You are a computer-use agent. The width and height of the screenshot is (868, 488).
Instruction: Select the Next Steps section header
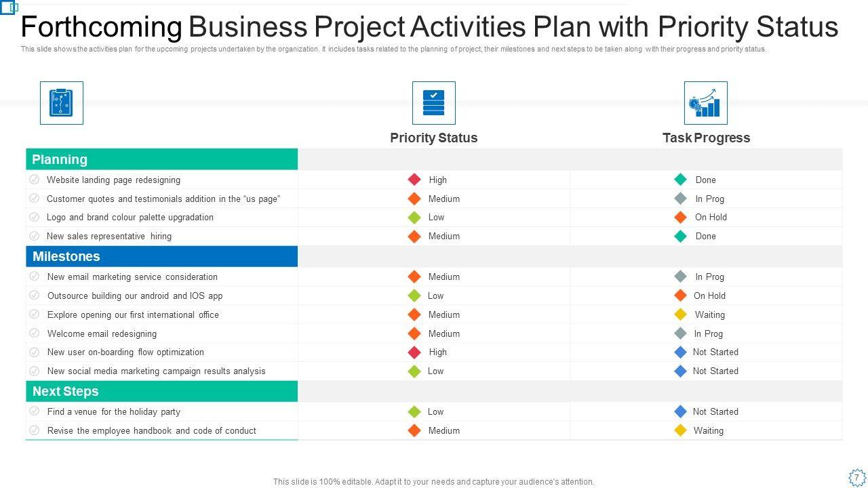[x=161, y=391]
